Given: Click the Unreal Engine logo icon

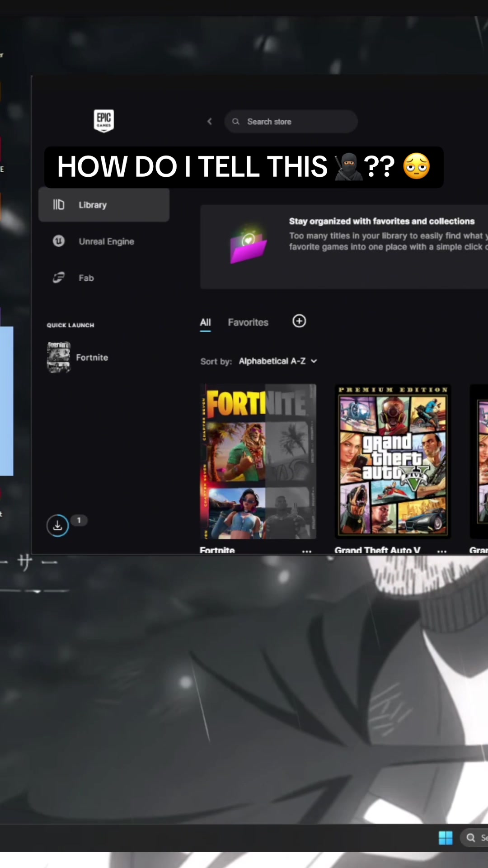Looking at the screenshot, I should tap(59, 241).
